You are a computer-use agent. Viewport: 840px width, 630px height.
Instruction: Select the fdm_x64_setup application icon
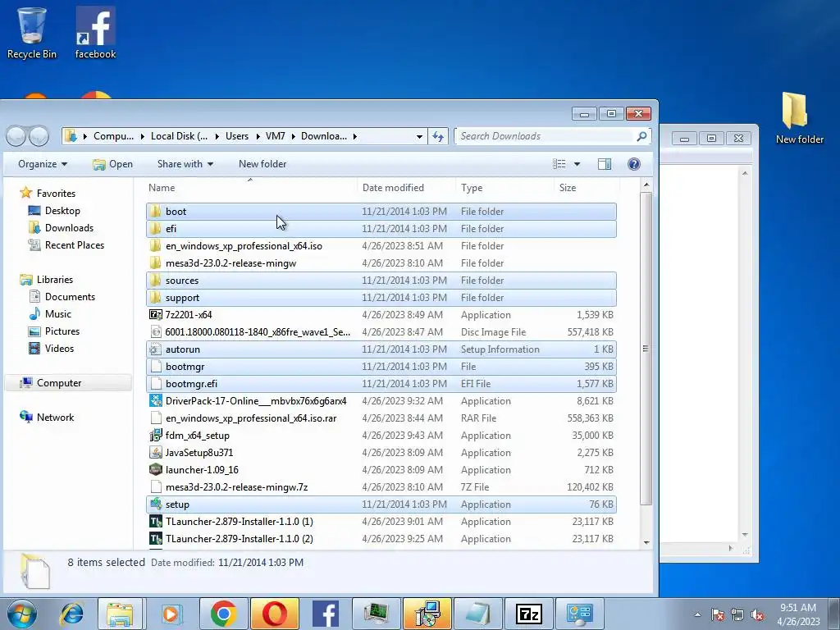tap(155, 435)
